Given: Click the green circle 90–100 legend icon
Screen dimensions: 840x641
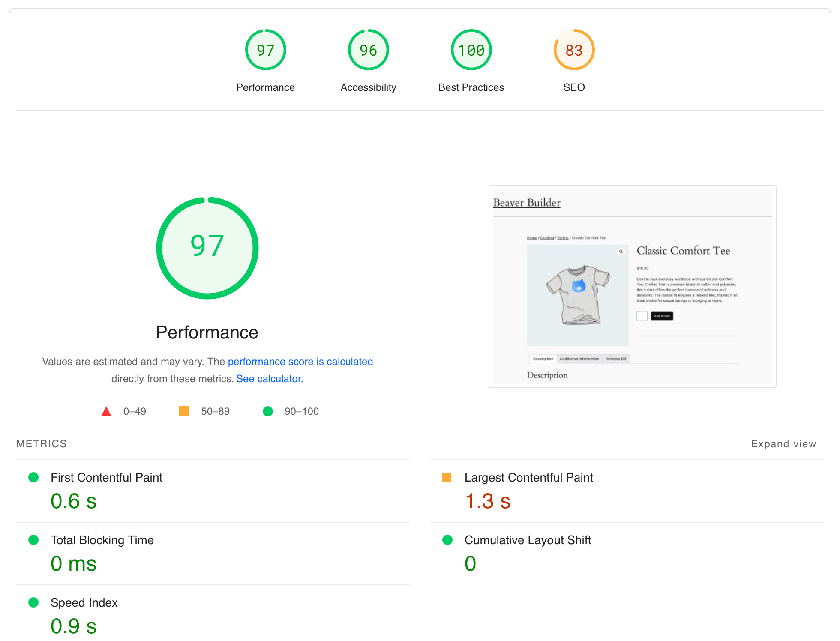Looking at the screenshot, I should (268, 411).
